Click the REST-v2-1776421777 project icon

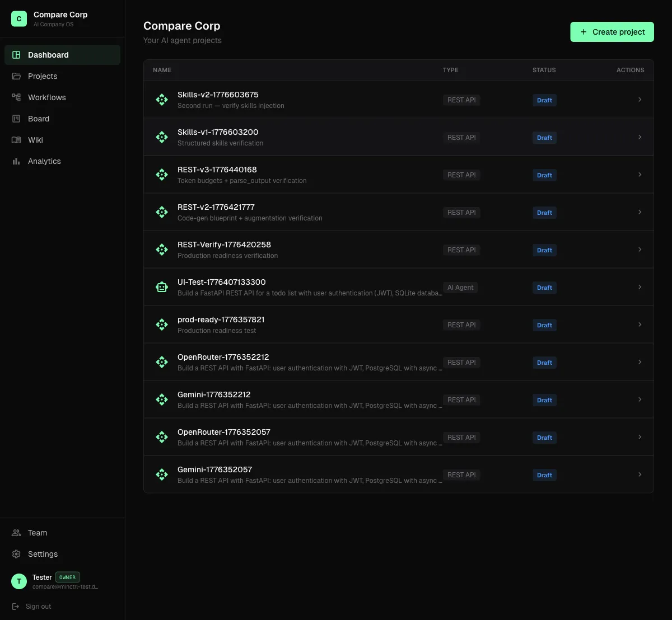(162, 212)
